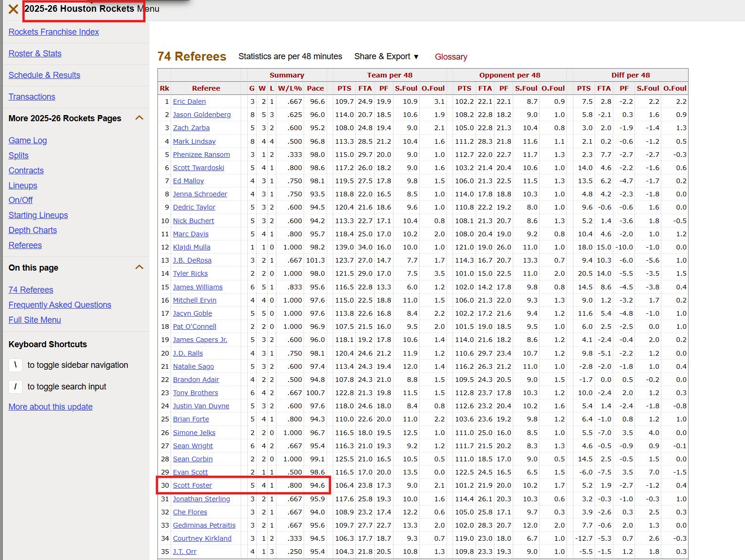The width and height of the screenshot is (745, 560).
Task: Open the Game Log page
Action: (28, 140)
